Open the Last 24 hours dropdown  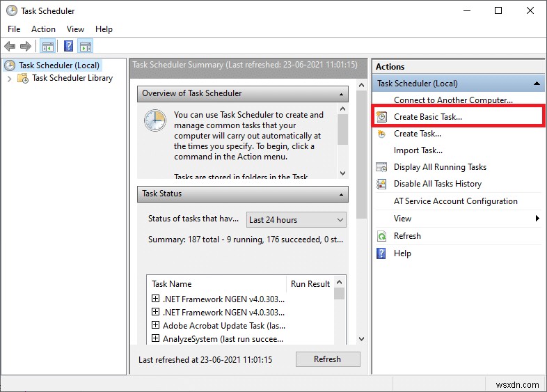(296, 220)
